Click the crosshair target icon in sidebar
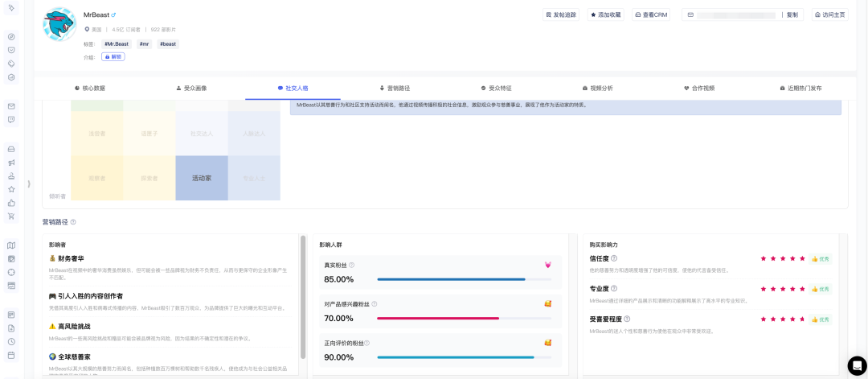Image resolution: width=868 pixels, height=379 pixels. pos(11,272)
